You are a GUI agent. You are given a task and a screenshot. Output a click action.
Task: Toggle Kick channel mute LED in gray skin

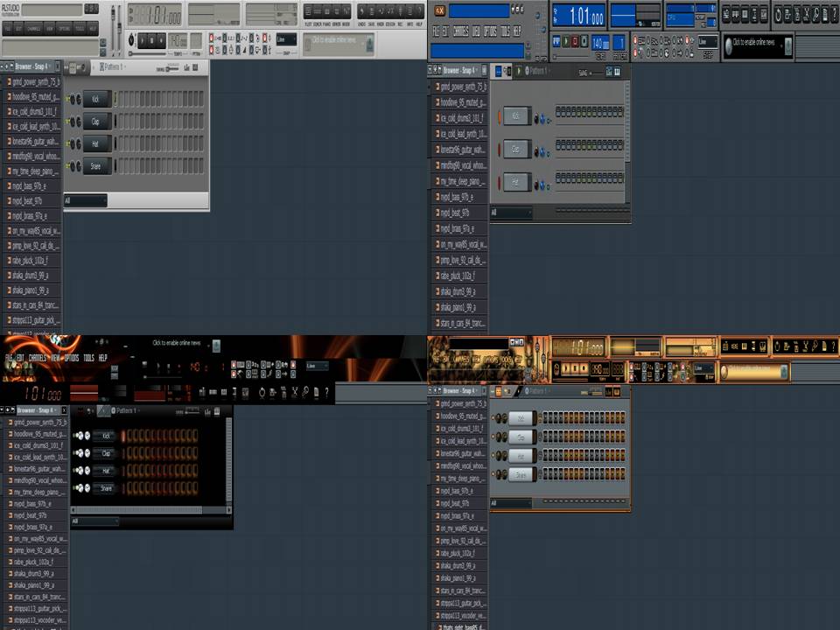[x=67, y=99]
